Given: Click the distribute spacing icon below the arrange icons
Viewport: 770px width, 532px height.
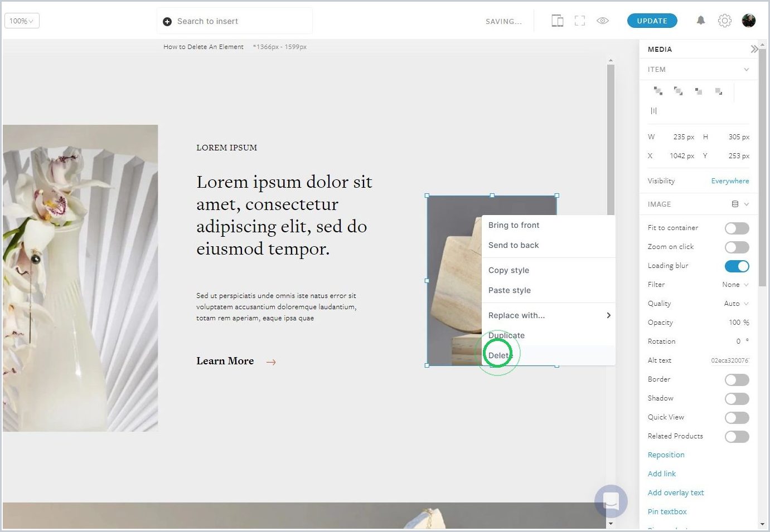Looking at the screenshot, I should click(653, 111).
